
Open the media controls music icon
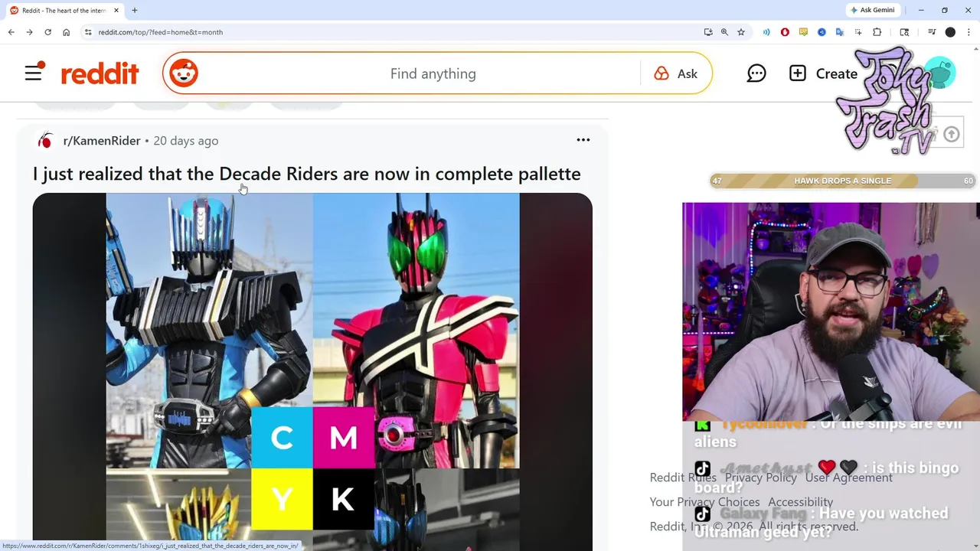(932, 32)
